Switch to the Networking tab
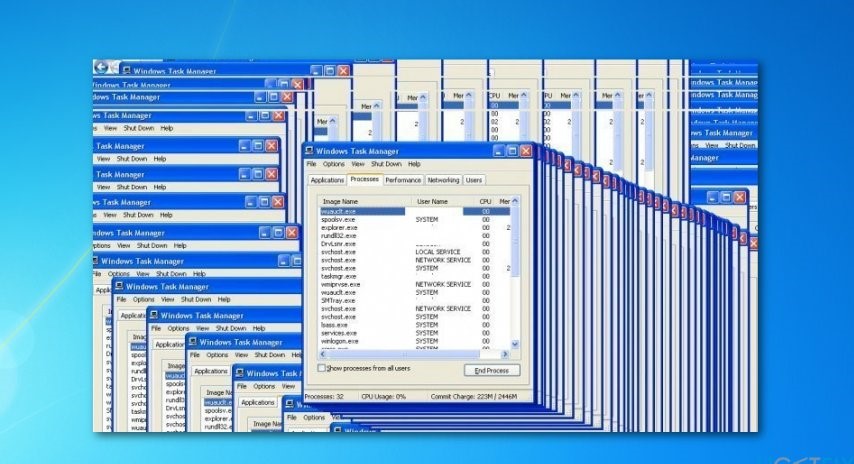The height and width of the screenshot is (464, 854). 443,180
